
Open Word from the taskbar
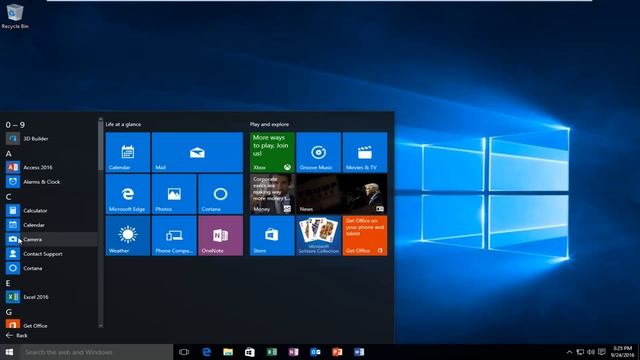pyautogui.click(x=359, y=352)
